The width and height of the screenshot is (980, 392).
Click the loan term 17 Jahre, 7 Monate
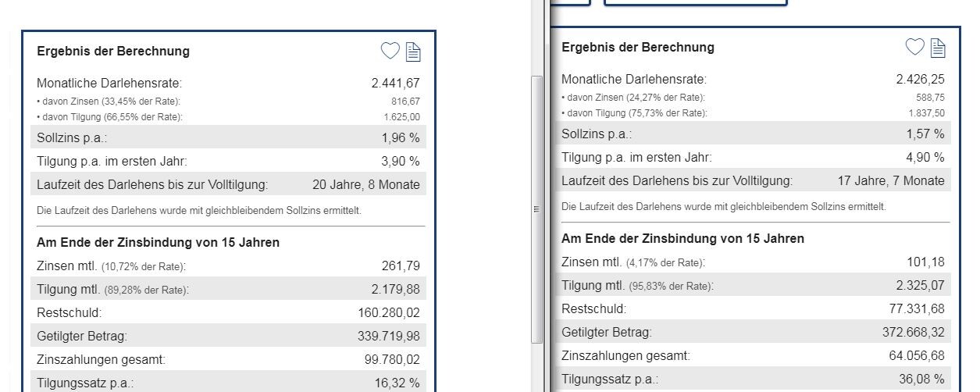coord(890,180)
